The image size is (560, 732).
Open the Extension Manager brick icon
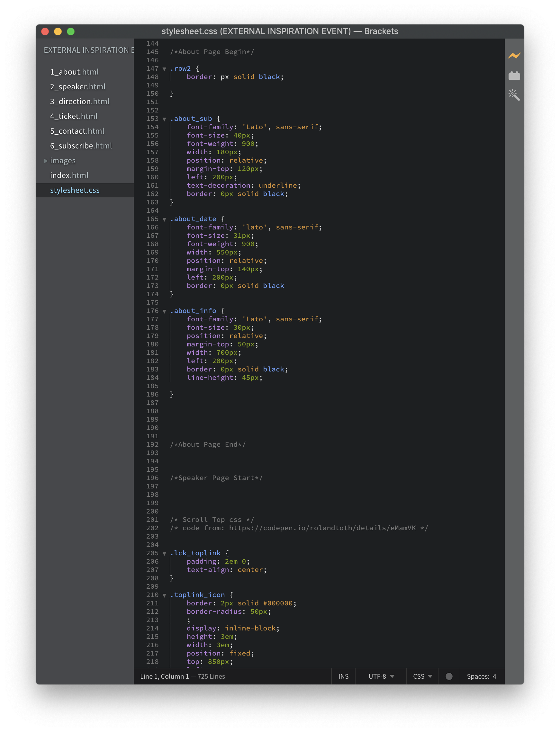(514, 76)
